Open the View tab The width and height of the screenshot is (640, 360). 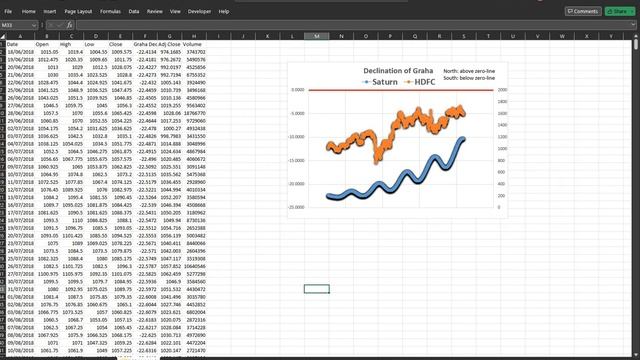pyautogui.click(x=175, y=11)
